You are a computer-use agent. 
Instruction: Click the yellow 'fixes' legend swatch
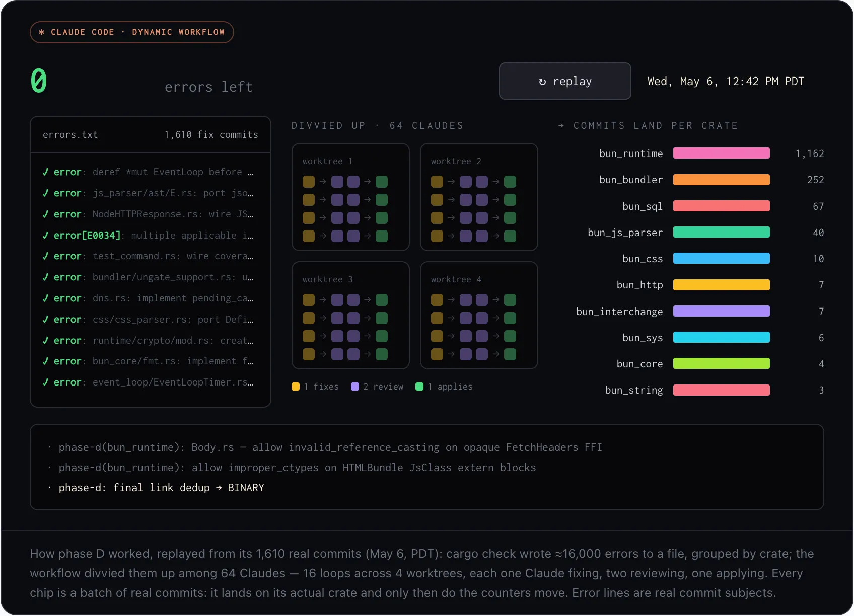(296, 387)
